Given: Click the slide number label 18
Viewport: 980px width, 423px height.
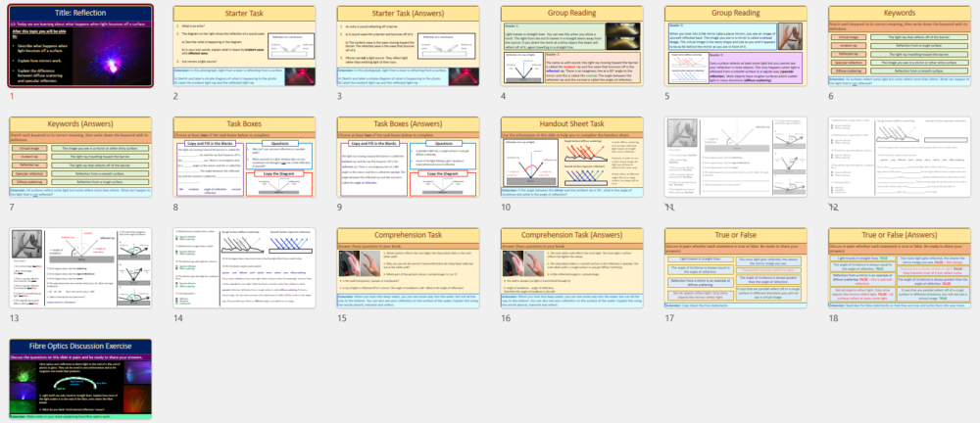Looking at the screenshot, I should [x=833, y=318].
